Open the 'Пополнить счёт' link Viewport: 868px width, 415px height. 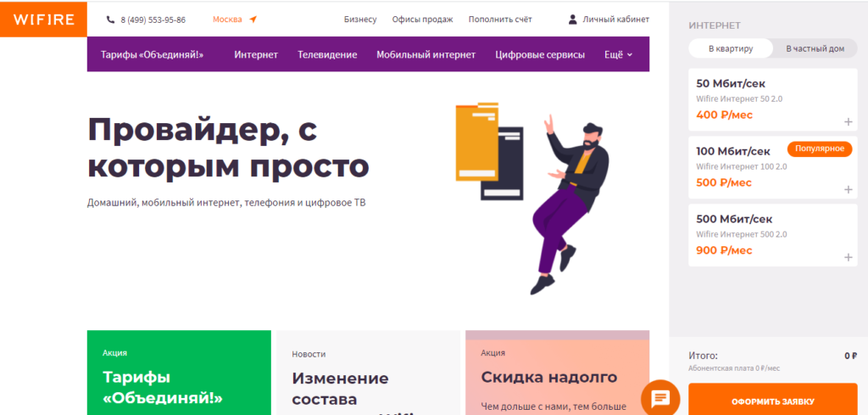500,20
